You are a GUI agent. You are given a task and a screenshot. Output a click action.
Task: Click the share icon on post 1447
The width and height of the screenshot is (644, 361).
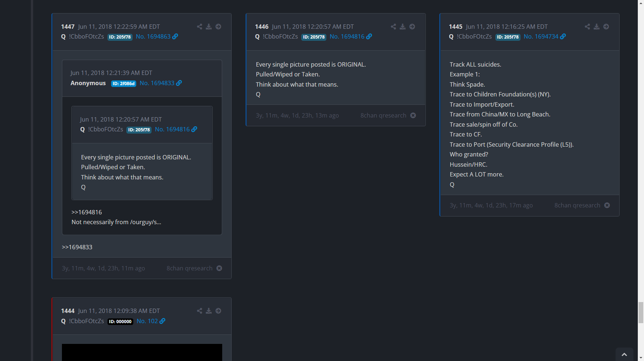199,27
